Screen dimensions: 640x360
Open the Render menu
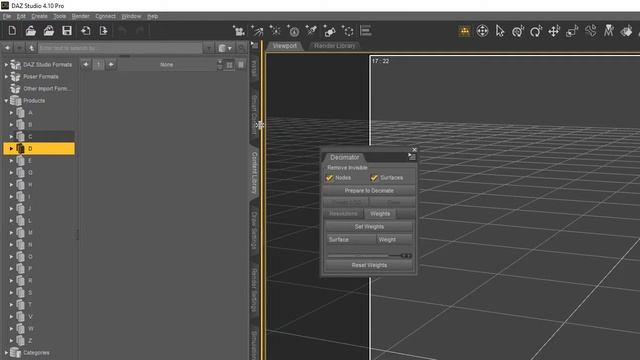tap(80, 16)
